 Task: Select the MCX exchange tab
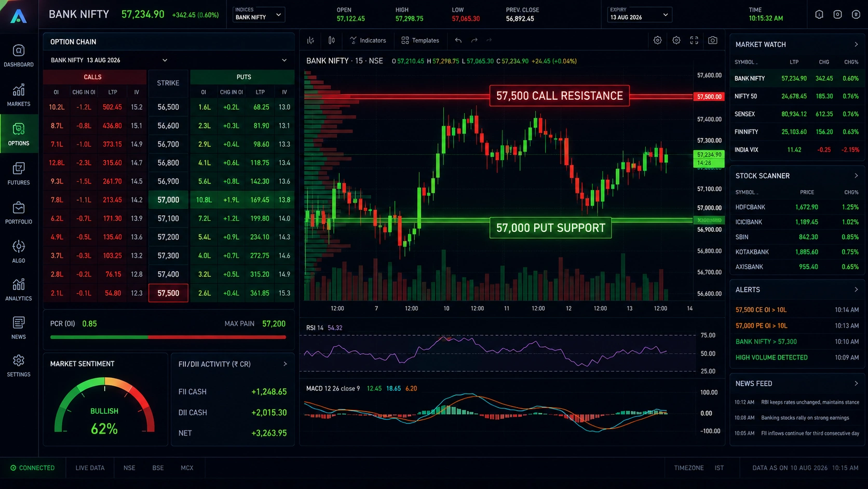click(187, 468)
